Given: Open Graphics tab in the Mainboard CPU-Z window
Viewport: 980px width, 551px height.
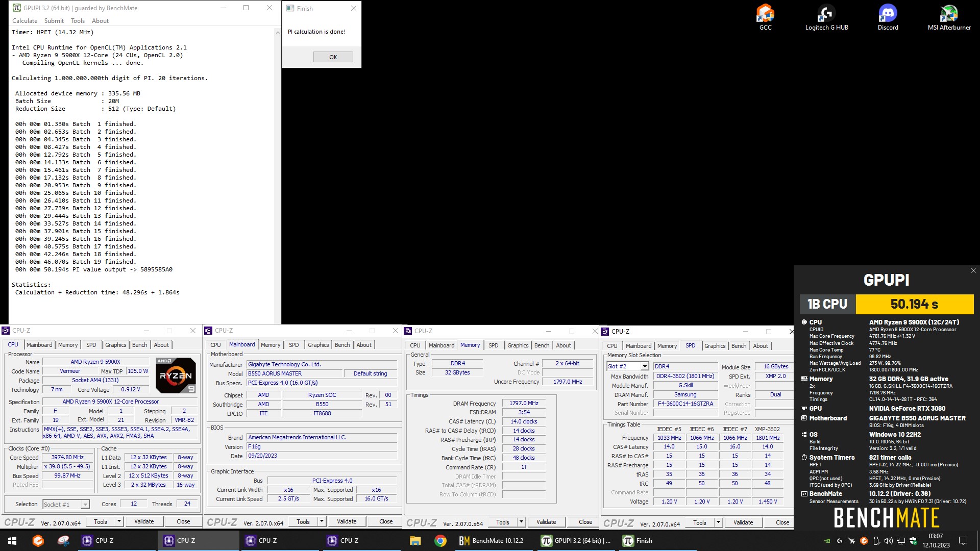Looking at the screenshot, I should pos(318,345).
